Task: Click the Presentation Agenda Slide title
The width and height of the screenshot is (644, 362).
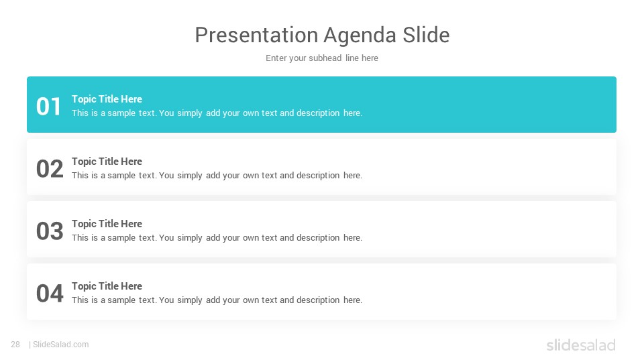Action: tap(322, 36)
